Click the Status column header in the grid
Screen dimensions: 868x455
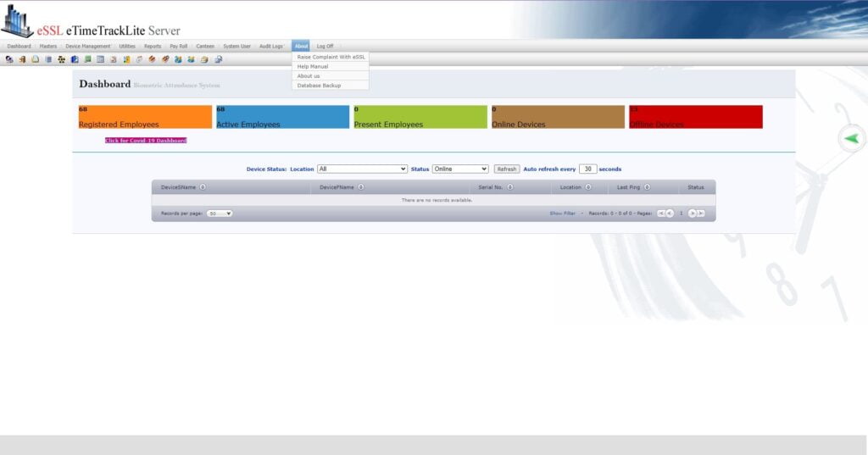point(696,187)
